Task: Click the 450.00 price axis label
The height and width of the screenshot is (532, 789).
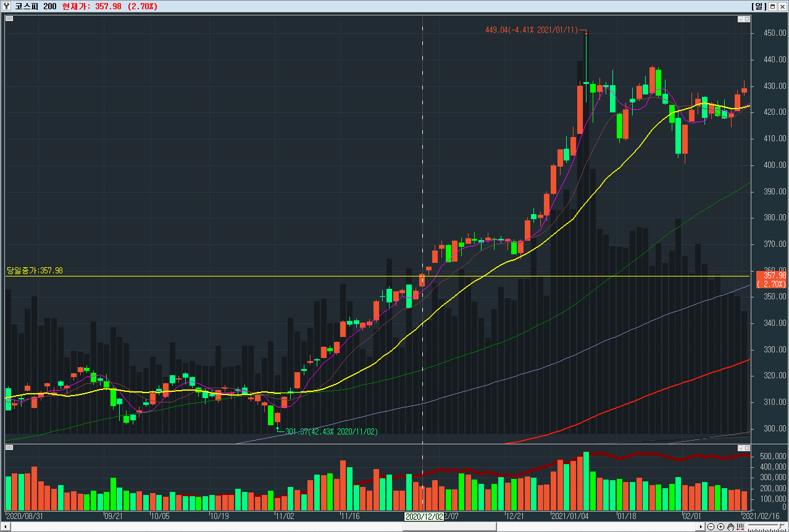Action: click(774, 33)
